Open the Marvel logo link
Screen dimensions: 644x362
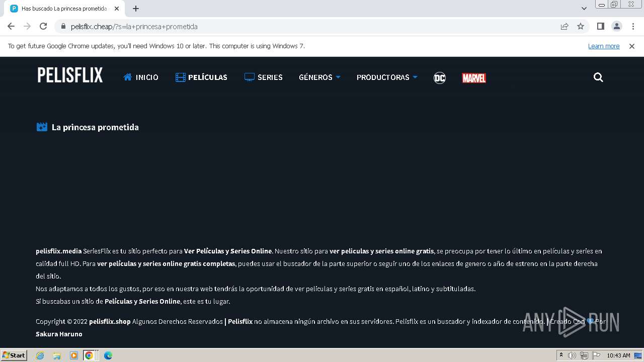474,78
